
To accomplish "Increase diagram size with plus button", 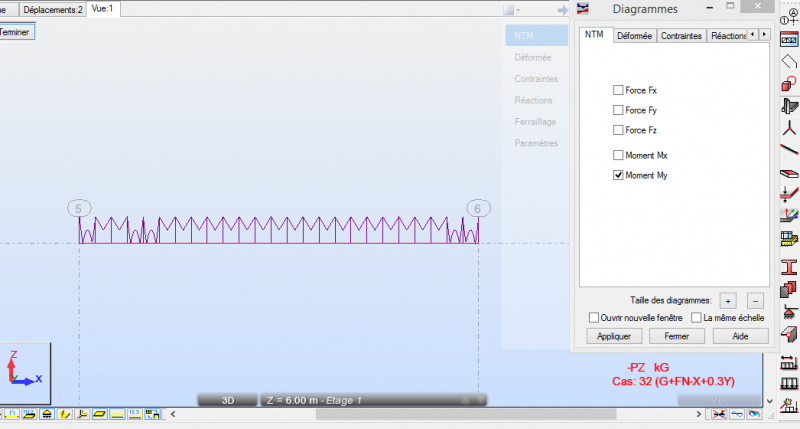I will point(728,301).
